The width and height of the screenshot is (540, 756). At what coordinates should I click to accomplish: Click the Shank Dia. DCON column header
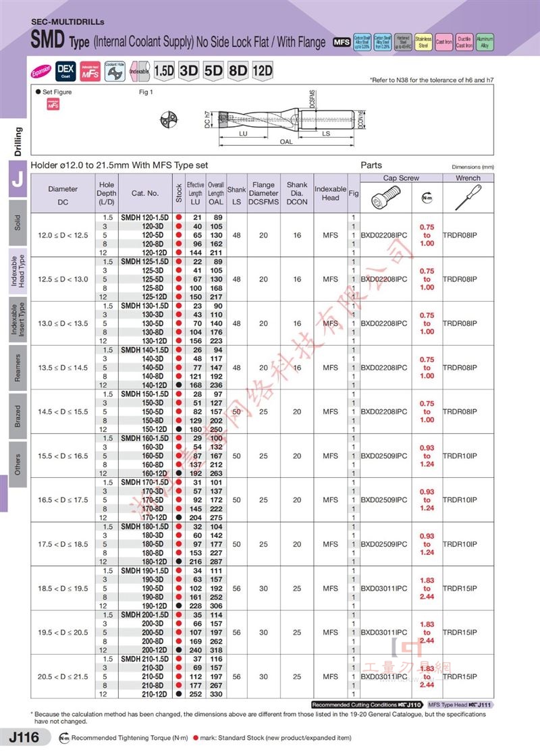coord(297,193)
